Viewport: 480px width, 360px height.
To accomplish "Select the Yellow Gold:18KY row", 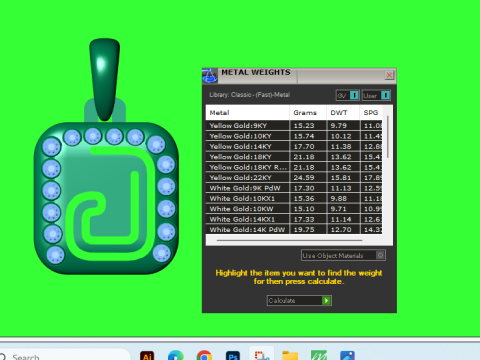I will click(x=294, y=157).
